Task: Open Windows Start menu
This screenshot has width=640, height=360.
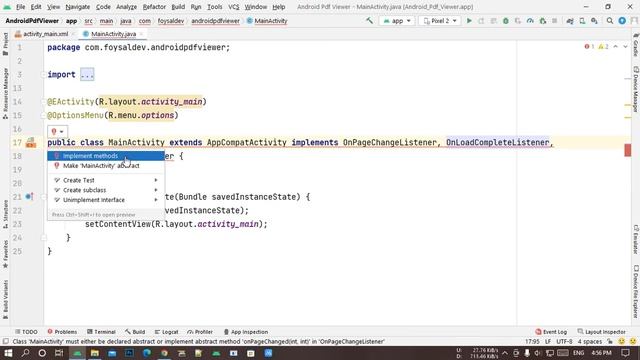Action: [x=8, y=353]
